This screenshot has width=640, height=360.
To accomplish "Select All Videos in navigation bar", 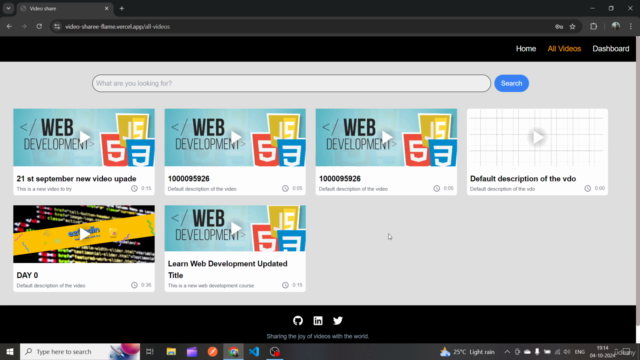I will tap(564, 49).
